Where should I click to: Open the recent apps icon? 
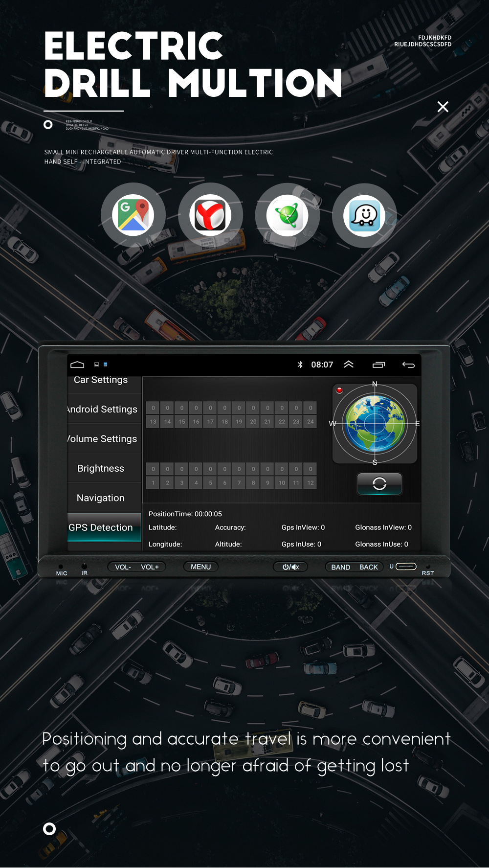[379, 365]
